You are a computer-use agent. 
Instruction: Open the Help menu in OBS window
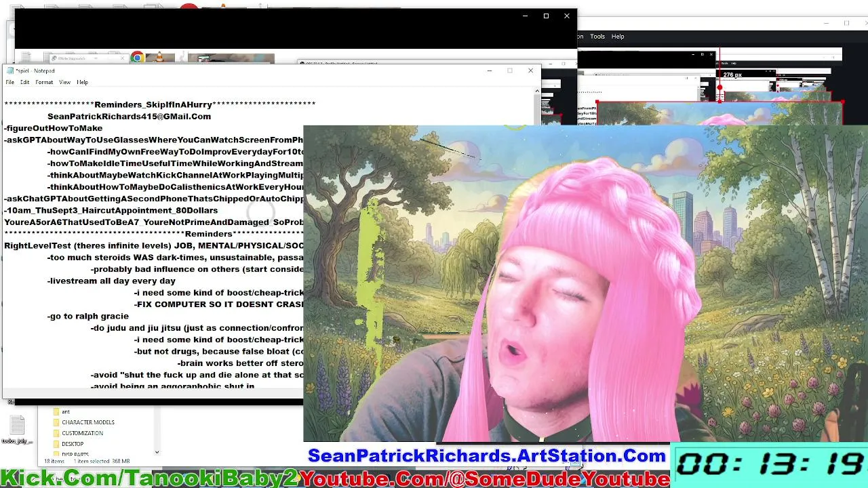pos(618,37)
